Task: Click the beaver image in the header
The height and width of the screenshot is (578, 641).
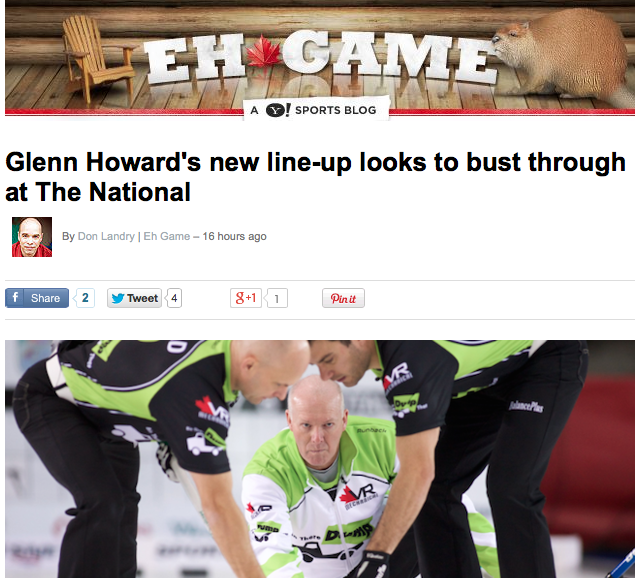Action: 562,55
